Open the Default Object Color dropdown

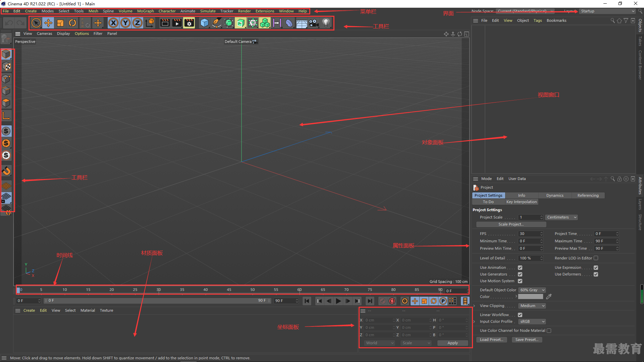tap(532, 290)
